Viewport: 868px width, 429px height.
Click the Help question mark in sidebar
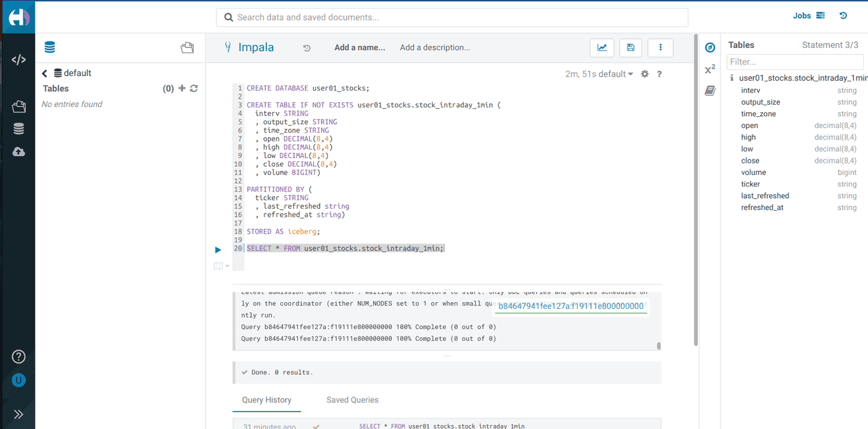point(19,356)
